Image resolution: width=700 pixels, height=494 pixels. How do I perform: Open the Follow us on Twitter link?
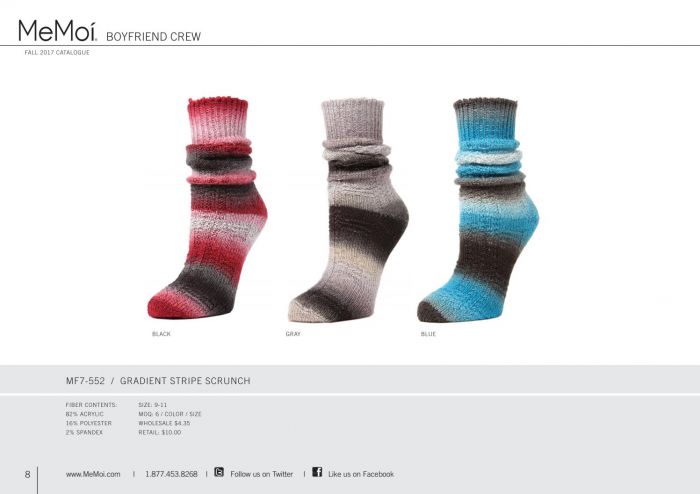click(x=262, y=474)
